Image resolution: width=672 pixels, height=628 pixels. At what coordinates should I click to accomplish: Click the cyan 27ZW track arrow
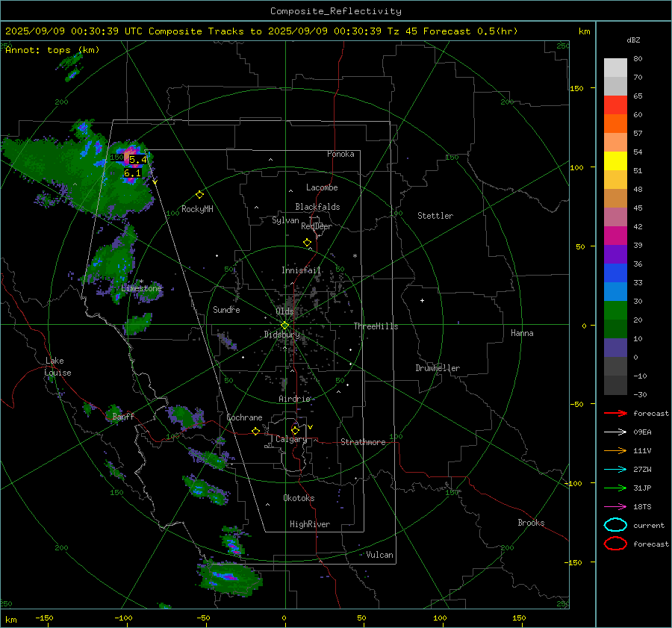615,470
